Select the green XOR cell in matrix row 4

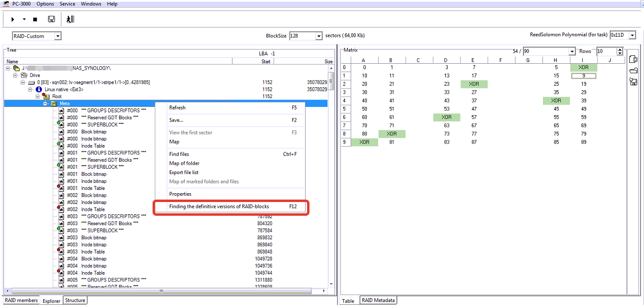tap(556, 101)
